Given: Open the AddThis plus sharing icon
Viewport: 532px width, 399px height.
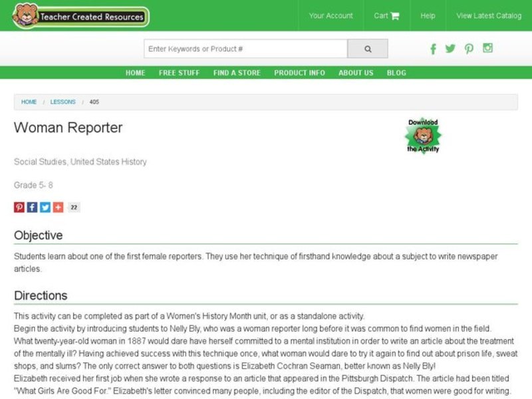Looking at the screenshot, I should coord(59,207).
